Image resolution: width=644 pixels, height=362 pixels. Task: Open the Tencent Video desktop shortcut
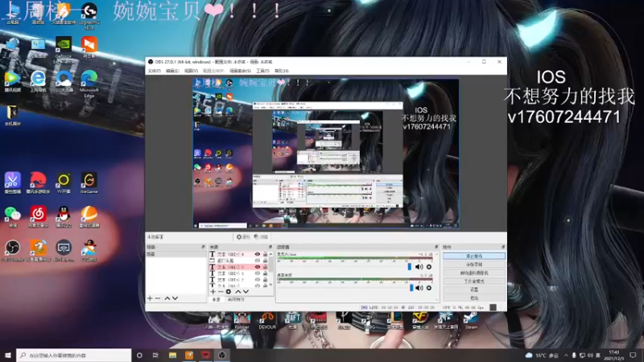(x=13, y=81)
